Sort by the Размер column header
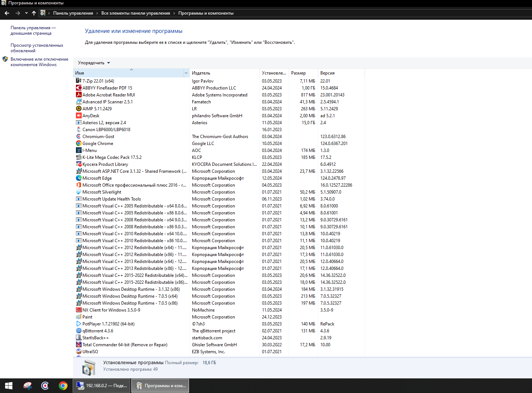The height and width of the screenshot is (393, 532). (x=298, y=73)
